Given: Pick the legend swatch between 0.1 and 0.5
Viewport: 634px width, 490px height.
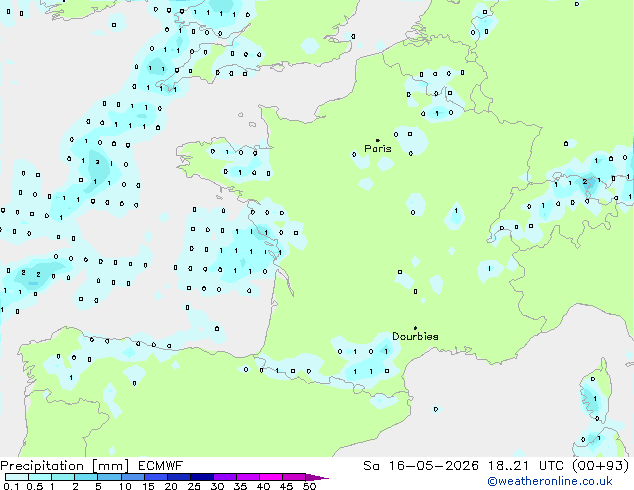Looking at the screenshot, I should click(x=17, y=477).
